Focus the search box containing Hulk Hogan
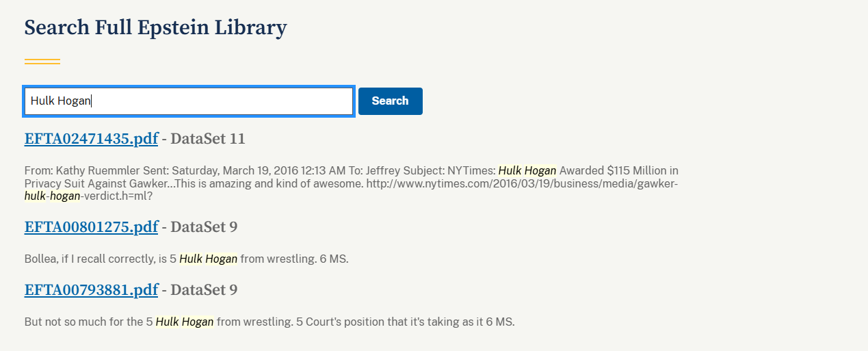Image resolution: width=868 pixels, height=351 pixels. point(189,101)
